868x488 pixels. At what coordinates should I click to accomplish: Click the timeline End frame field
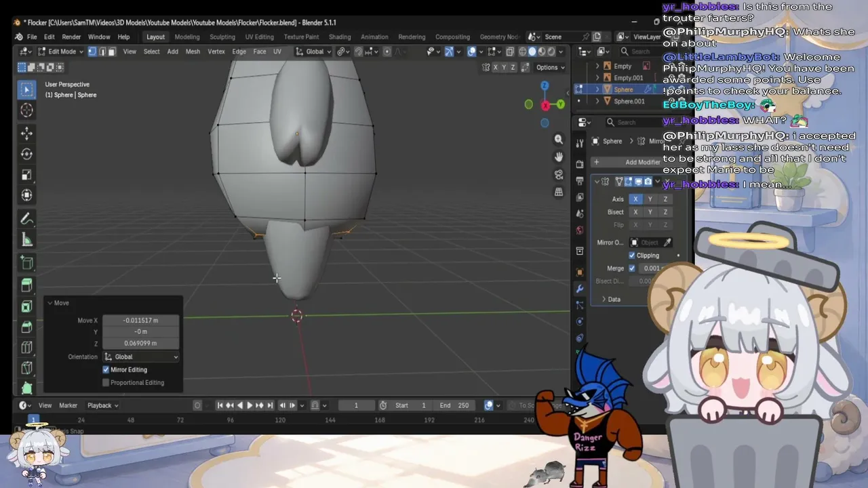click(454, 405)
